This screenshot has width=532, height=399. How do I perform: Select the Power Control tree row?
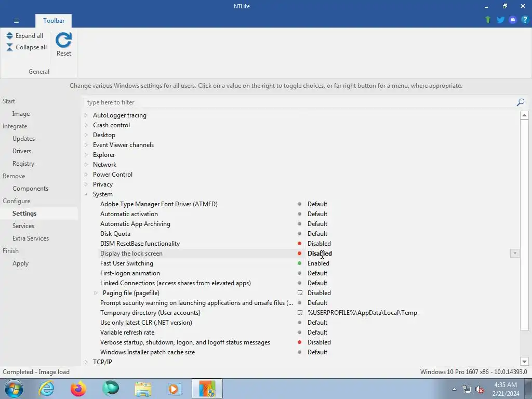pyautogui.click(x=113, y=175)
